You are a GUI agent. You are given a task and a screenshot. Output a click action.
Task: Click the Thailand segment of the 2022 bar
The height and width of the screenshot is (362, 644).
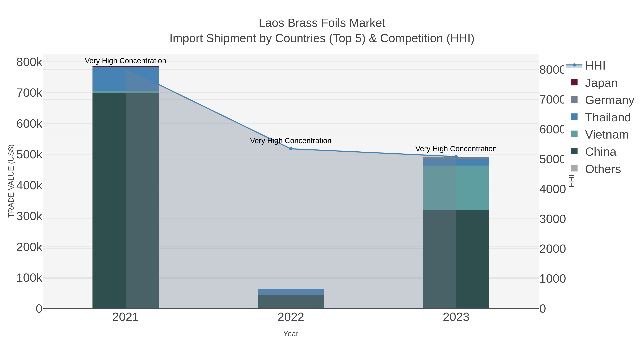pos(291,292)
